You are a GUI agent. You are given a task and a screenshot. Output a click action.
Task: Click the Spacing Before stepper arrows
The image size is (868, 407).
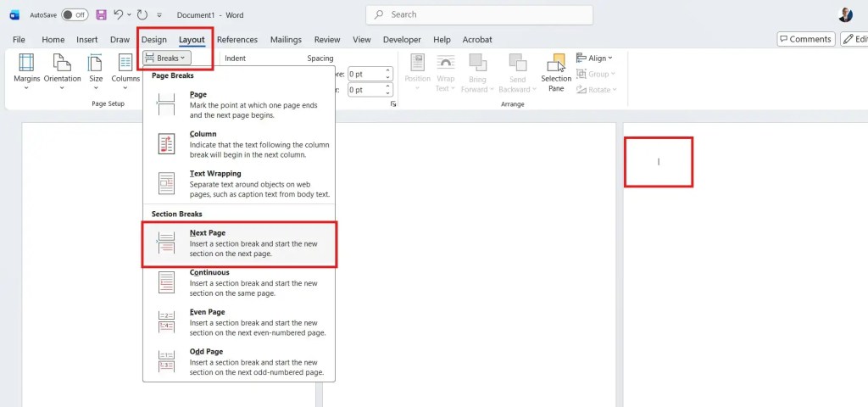(x=388, y=74)
